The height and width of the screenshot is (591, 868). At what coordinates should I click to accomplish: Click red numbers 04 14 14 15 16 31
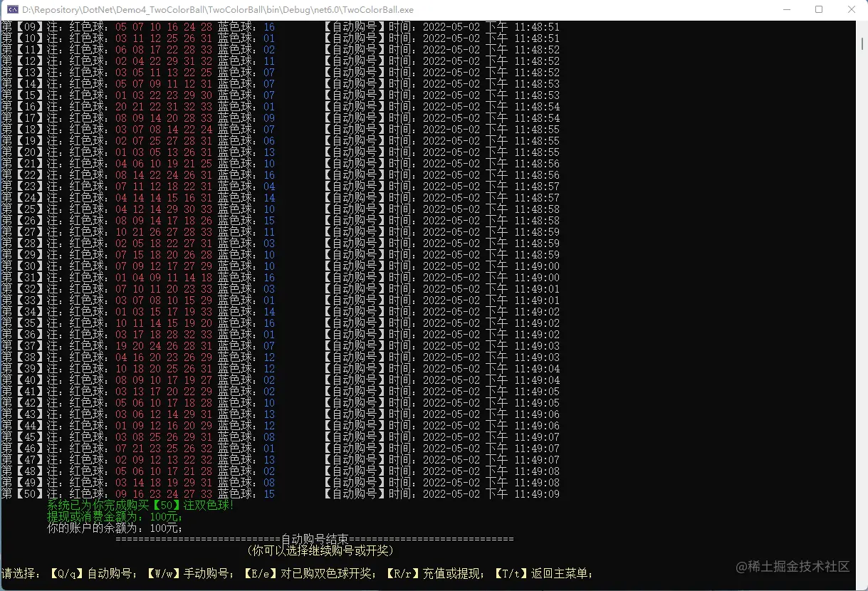point(164,198)
